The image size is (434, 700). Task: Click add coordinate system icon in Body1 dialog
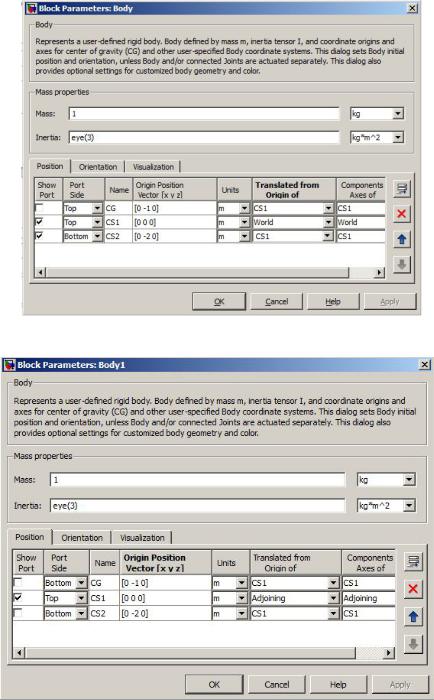pos(413,561)
